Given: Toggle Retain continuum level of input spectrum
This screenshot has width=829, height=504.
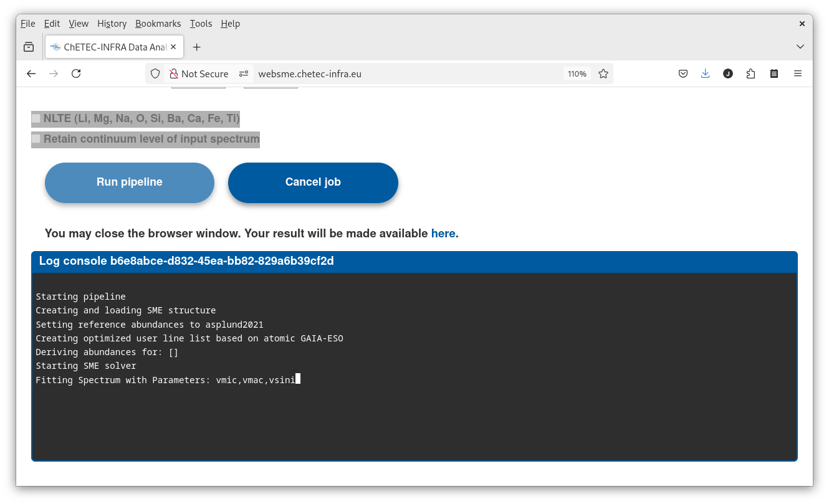Looking at the screenshot, I should click(x=36, y=139).
